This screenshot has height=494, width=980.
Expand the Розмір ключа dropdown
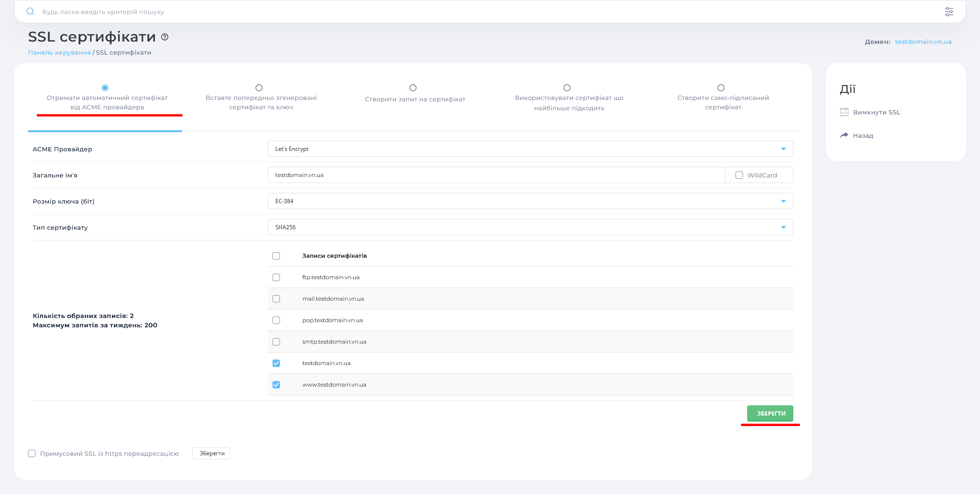click(x=530, y=201)
